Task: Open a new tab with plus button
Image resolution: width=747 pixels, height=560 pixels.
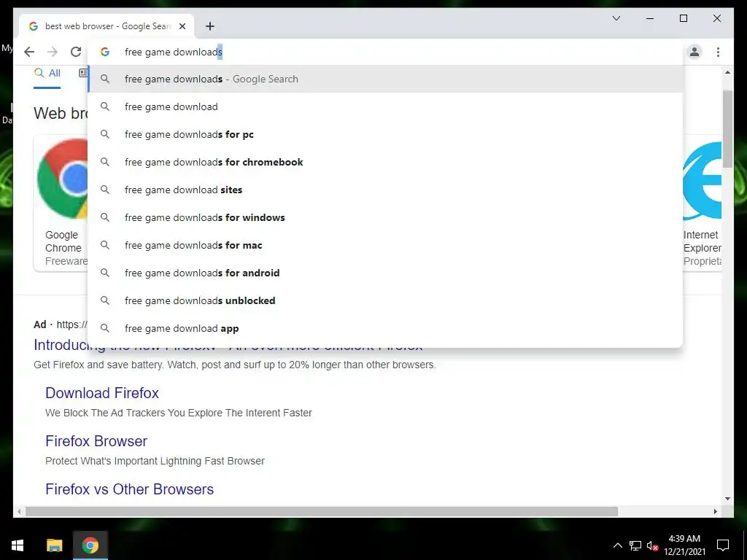Action: 209,26
